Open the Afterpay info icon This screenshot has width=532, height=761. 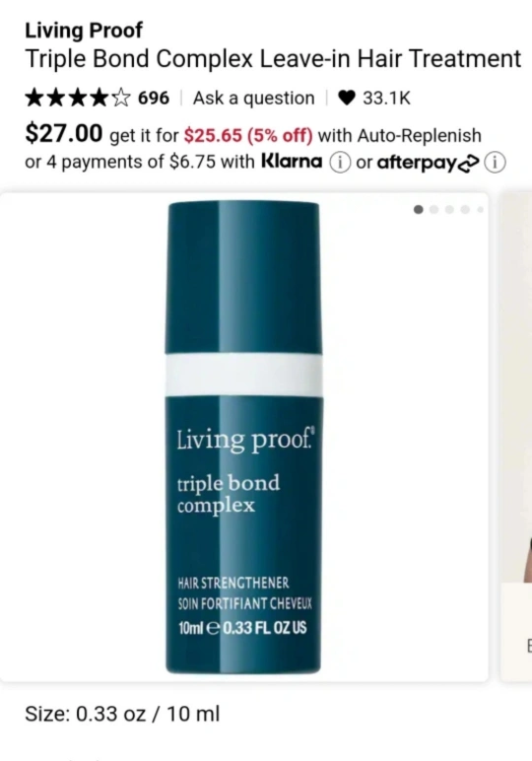[x=496, y=162]
